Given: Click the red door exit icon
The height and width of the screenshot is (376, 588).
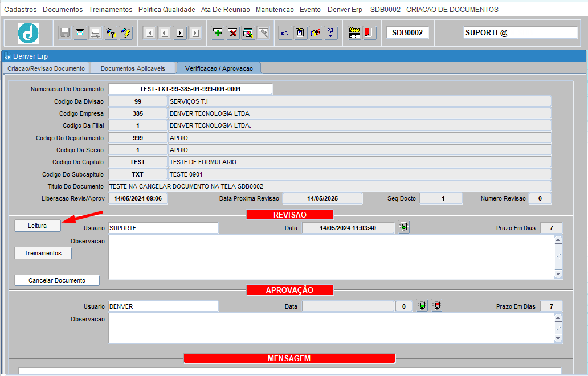Looking at the screenshot, I should (x=368, y=33).
